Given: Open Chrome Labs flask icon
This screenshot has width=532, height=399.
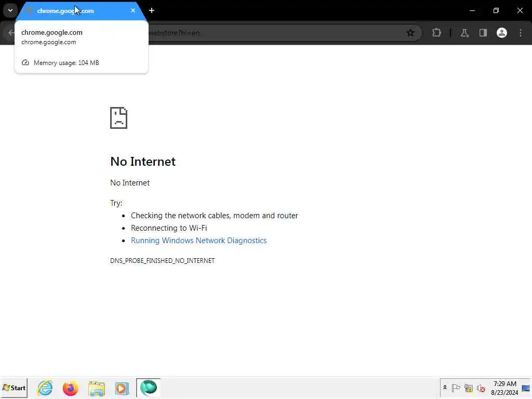Looking at the screenshot, I should click(464, 33).
